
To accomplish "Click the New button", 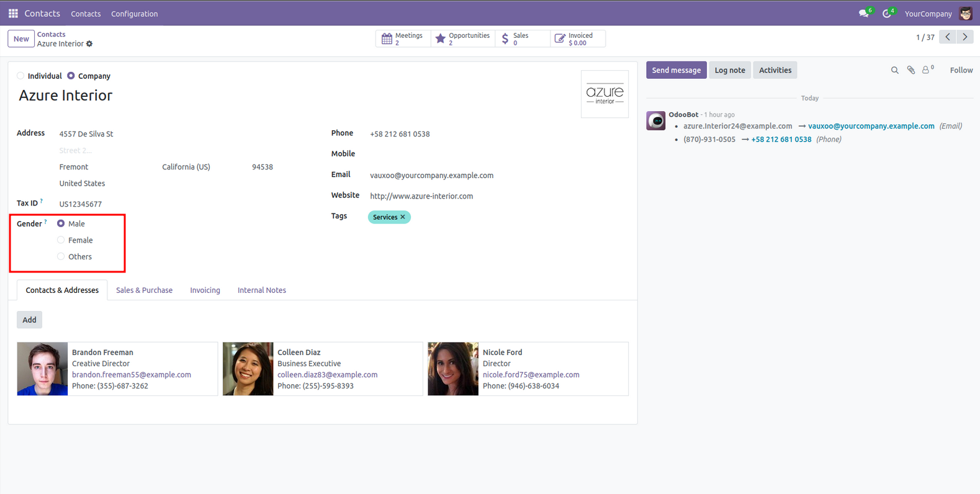I will [21, 38].
